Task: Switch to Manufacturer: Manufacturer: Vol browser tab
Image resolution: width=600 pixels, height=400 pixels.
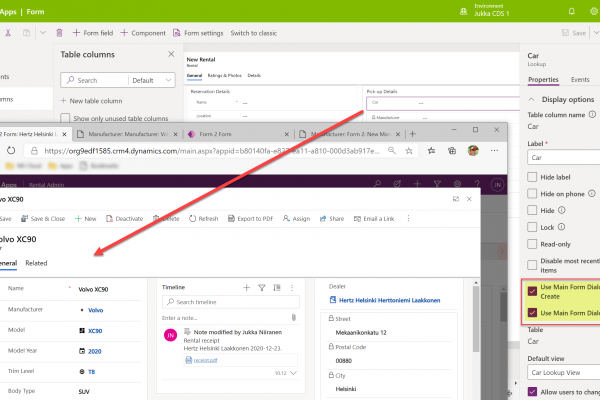Action: pos(128,134)
